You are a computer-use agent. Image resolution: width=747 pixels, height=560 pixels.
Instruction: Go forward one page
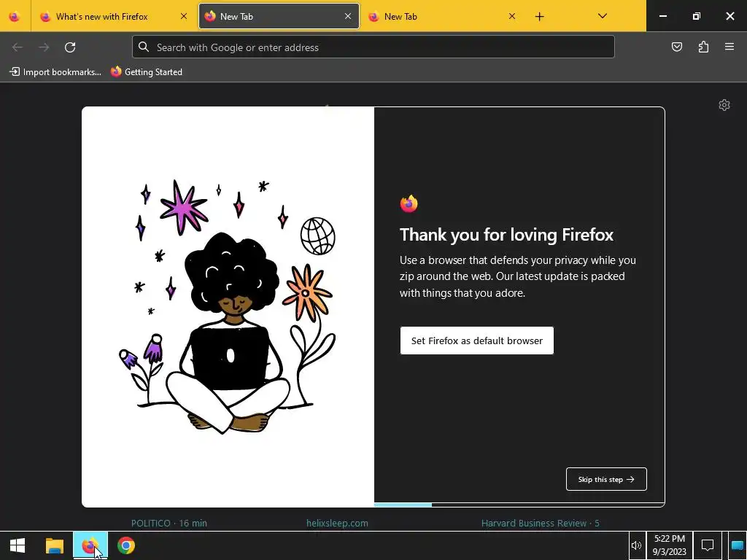click(x=44, y=47)
